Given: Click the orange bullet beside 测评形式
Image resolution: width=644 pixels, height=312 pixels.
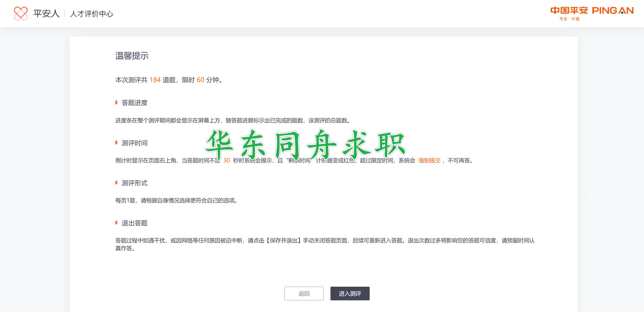Looking at the screenshot, I should pyautogui.click(x=116, y=183).
